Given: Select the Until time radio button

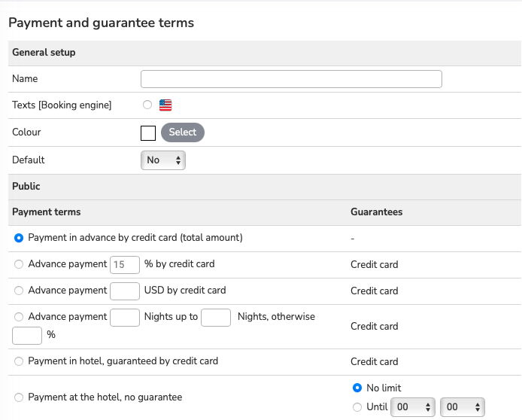Looking at the screenshot, I should coord(357,407).
